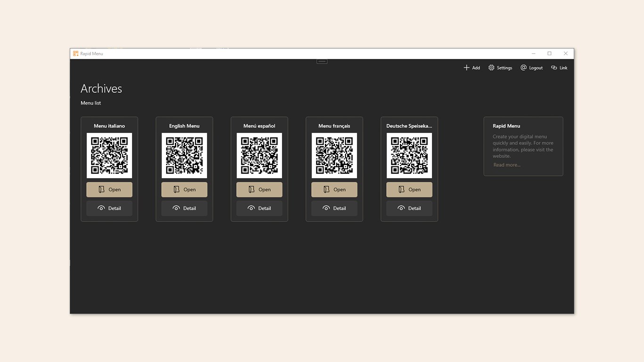The image size is (644, 362).
Task: Select the Menú español QR code
Action: tap(259, 156)
